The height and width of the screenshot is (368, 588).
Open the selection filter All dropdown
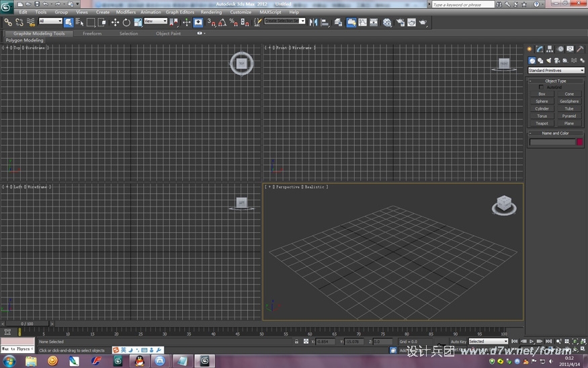[x=50, y=21]
